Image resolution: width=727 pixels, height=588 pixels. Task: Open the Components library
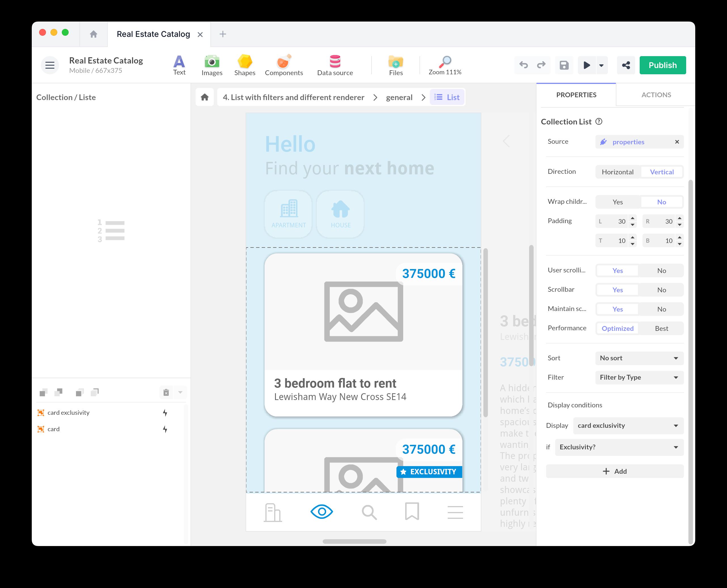point(284,65)
